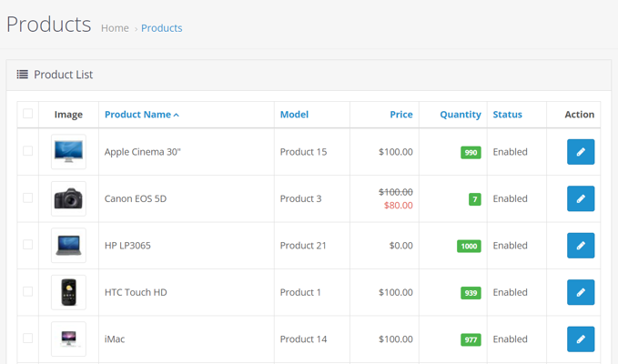Click the iMac product thumbnail
This screenshot has width=618, height=364.
coord(68,339)
